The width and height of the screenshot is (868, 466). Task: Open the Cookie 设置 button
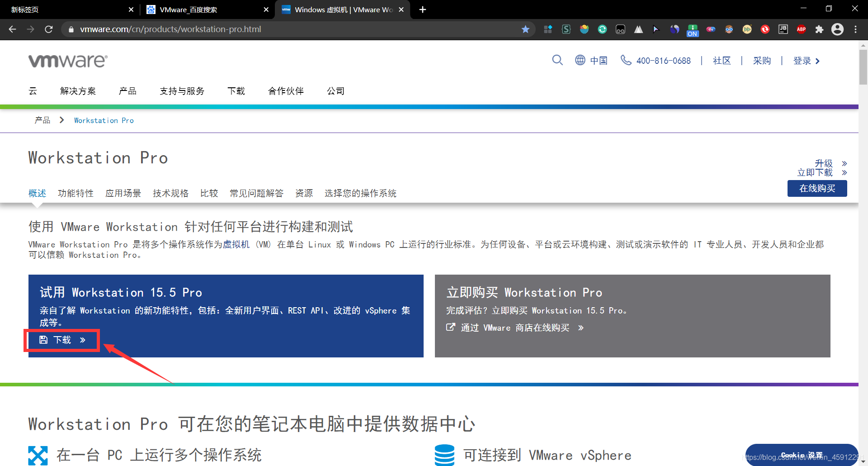[x=802, y=455]
